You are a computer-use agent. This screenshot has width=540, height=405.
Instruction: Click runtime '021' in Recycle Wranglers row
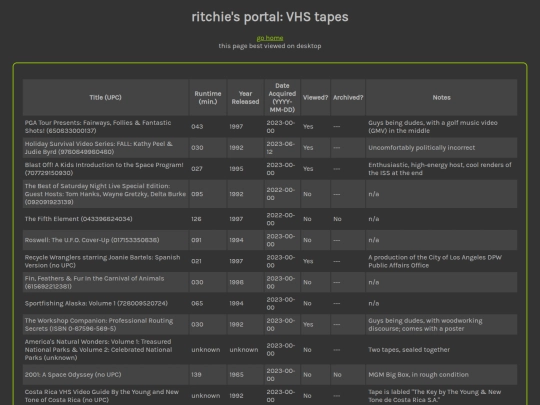pyautogui.click(x=196, y=261)
